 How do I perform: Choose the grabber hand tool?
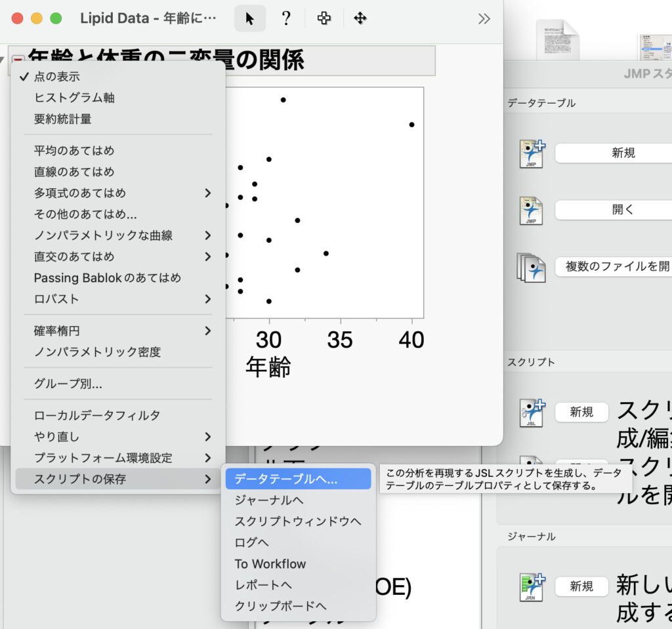[360, 18]
